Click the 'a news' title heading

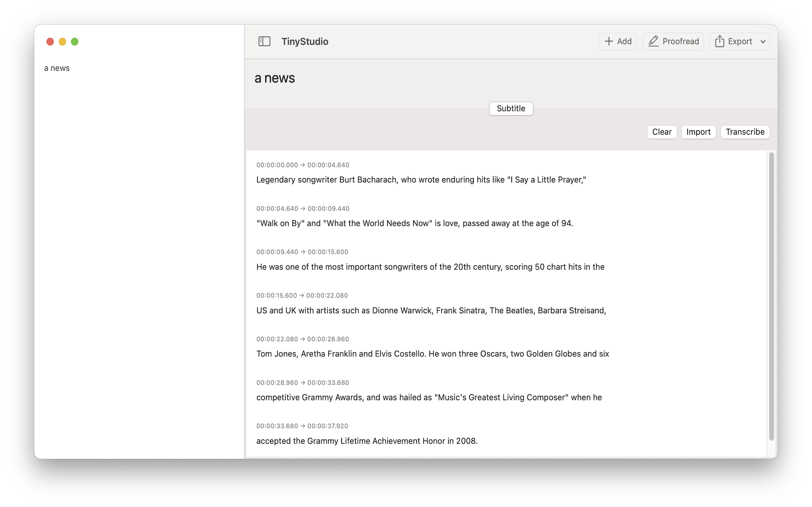click(274, 78)
